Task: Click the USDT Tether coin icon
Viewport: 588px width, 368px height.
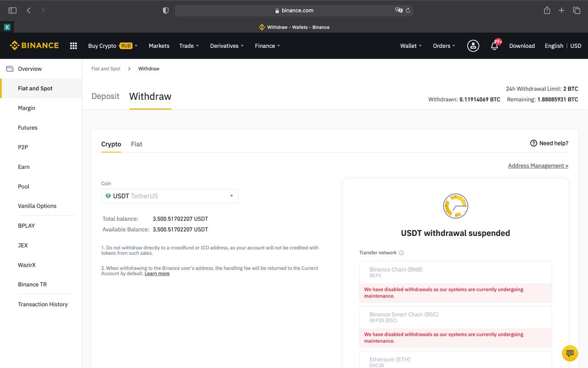Action: (x=108, y=196)
